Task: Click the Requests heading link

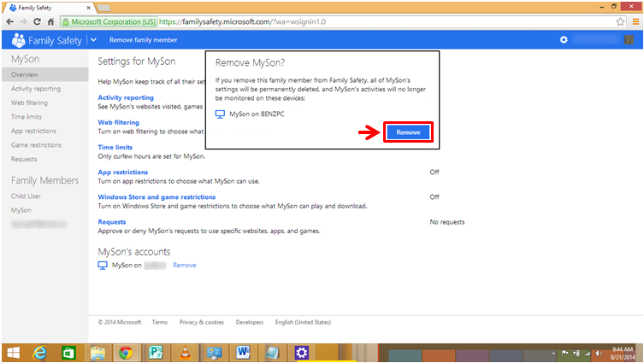Action: [112, 222]
